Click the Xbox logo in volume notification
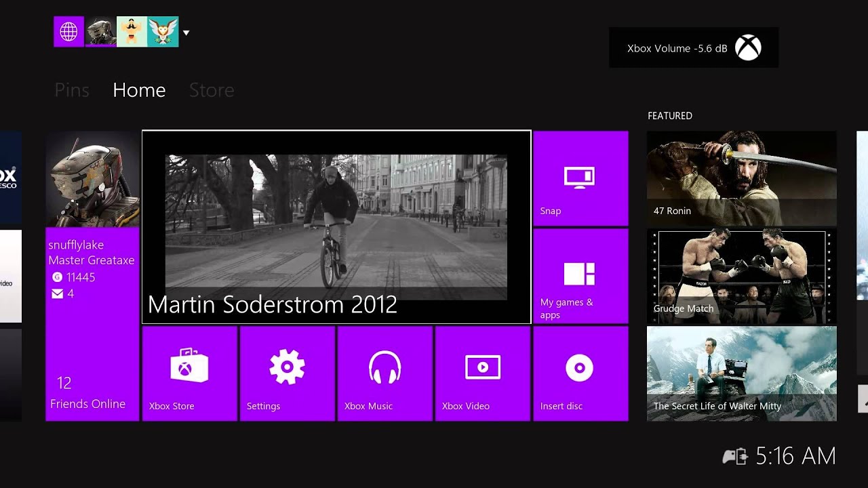The image size is (868, 488). pos(749,48)
